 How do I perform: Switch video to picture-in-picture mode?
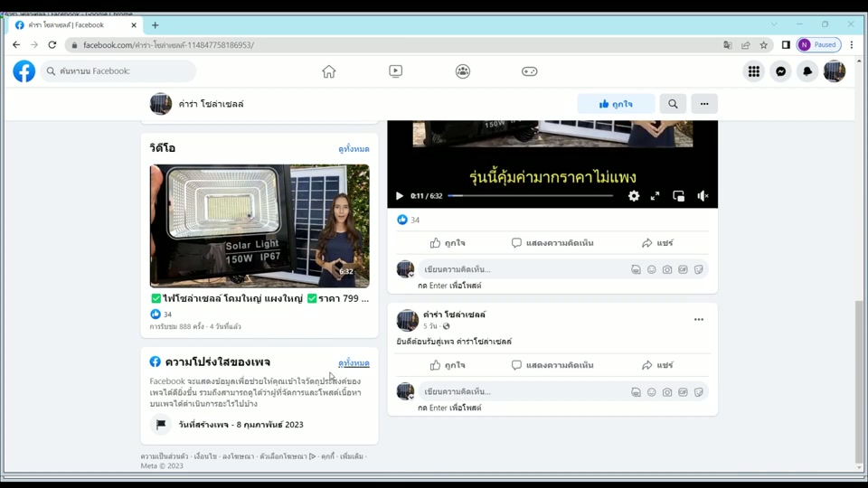[x=679, y=196]
